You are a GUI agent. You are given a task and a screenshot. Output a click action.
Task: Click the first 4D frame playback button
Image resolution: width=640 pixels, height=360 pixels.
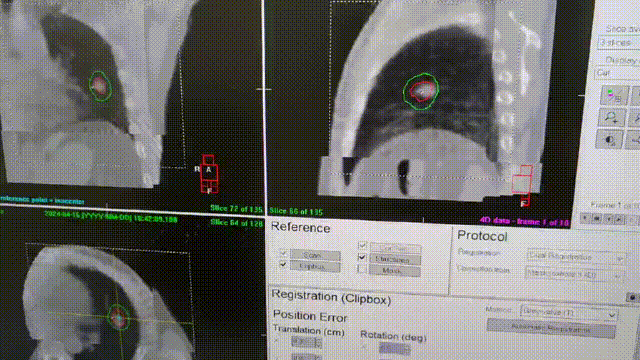(x=585, y=219)
